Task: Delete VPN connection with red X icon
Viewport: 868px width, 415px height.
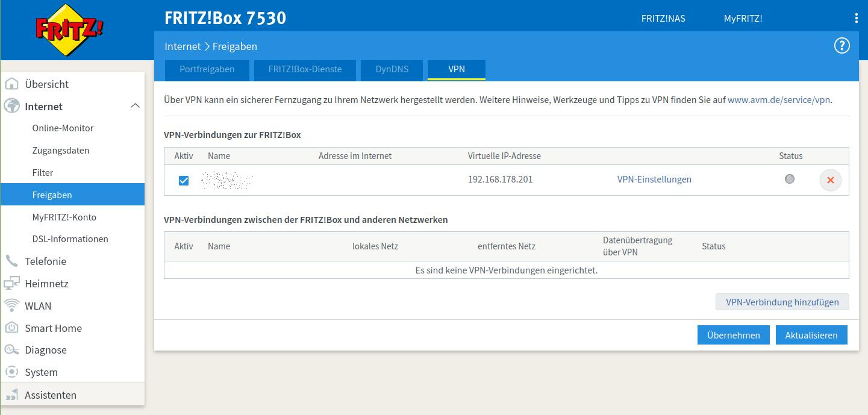Action: [x=830, y=180]
